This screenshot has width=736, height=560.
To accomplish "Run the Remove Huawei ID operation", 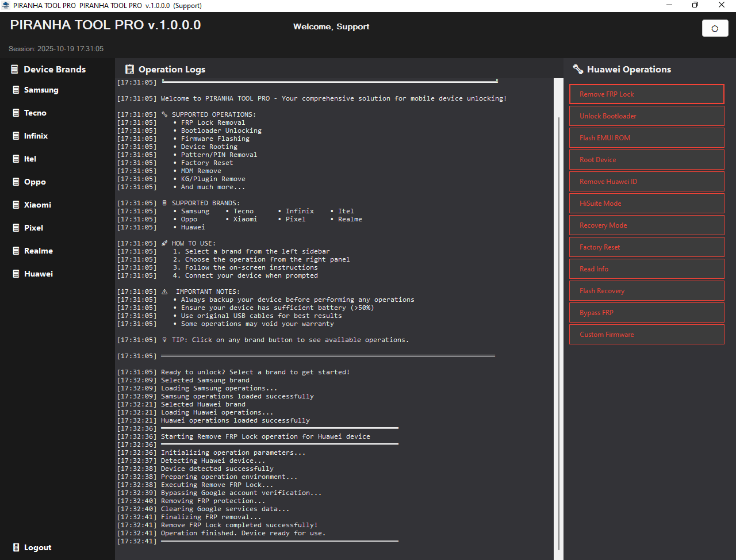I will [x=646, y=182].
